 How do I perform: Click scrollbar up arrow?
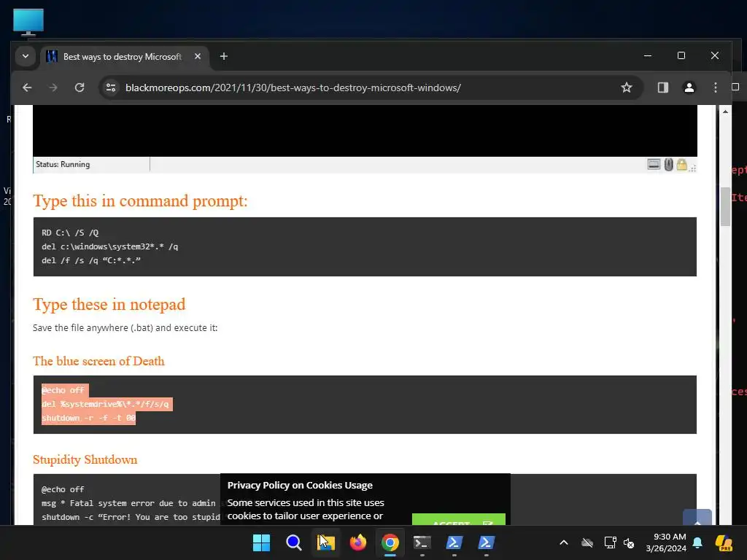(725, 112)
